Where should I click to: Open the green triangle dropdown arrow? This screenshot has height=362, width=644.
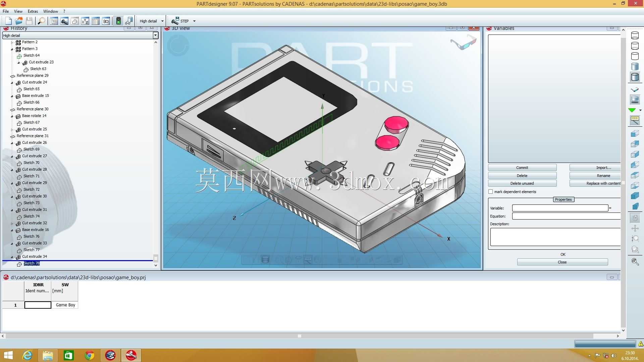pyautogui.click(x=640, y=110)
